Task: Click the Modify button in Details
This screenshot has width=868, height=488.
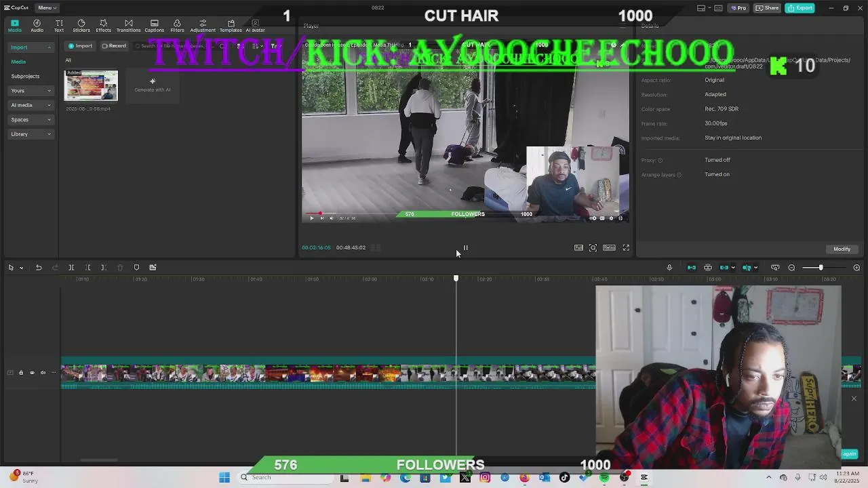Action: (x=842, y=249)
